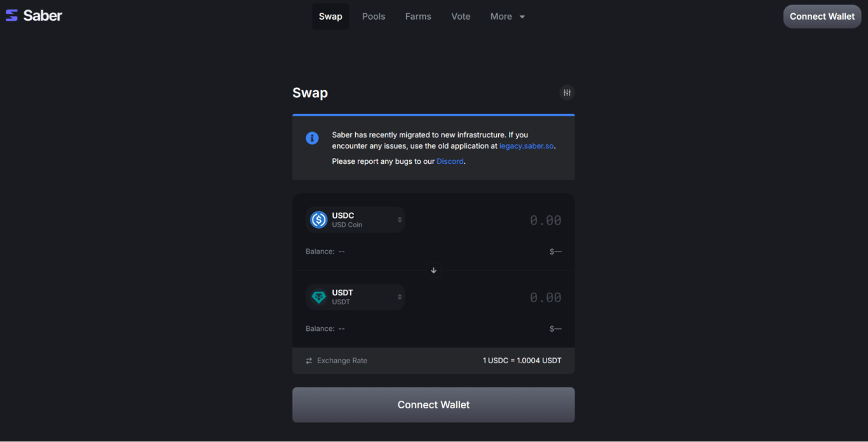868x442 pixels.
Task: Click the More menu caret arrow
Action: [x=522, y=17]
